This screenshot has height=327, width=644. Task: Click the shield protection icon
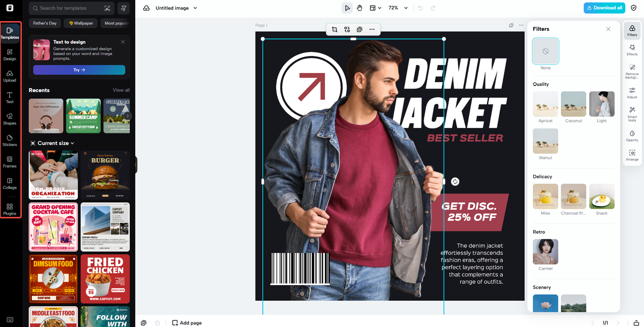(x=633, y=8)
